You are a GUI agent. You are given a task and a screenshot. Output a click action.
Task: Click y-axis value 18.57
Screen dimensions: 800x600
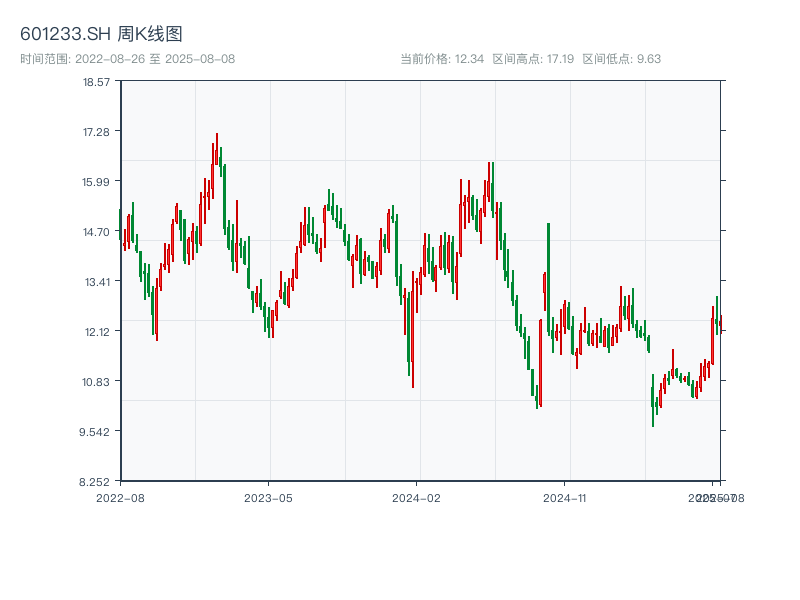[96, 82]
